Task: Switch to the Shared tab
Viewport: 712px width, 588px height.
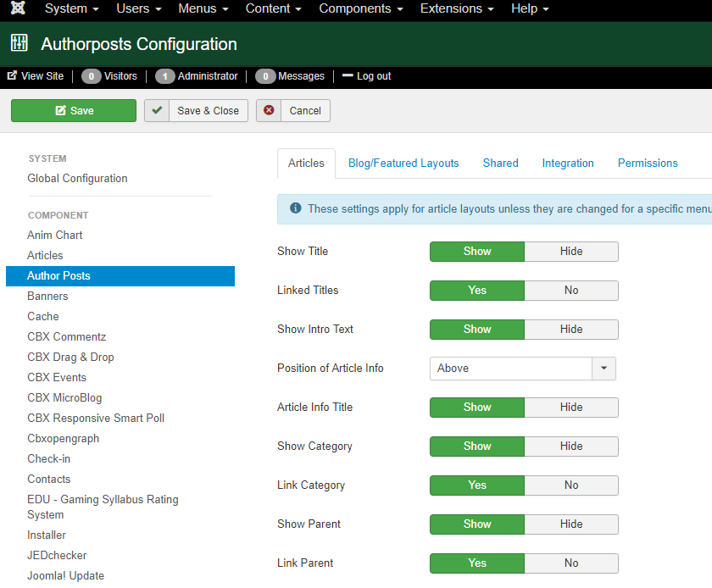Action: 500,163
